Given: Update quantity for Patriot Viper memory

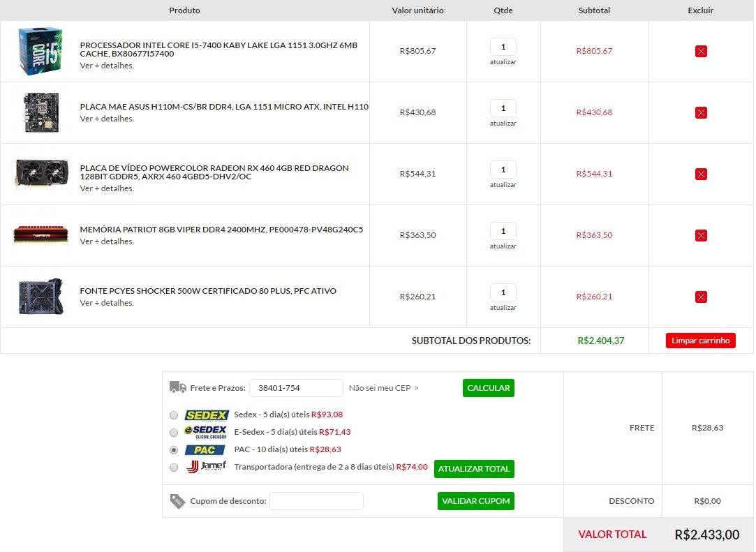Looking at the screenshot, I should (503, 246).
